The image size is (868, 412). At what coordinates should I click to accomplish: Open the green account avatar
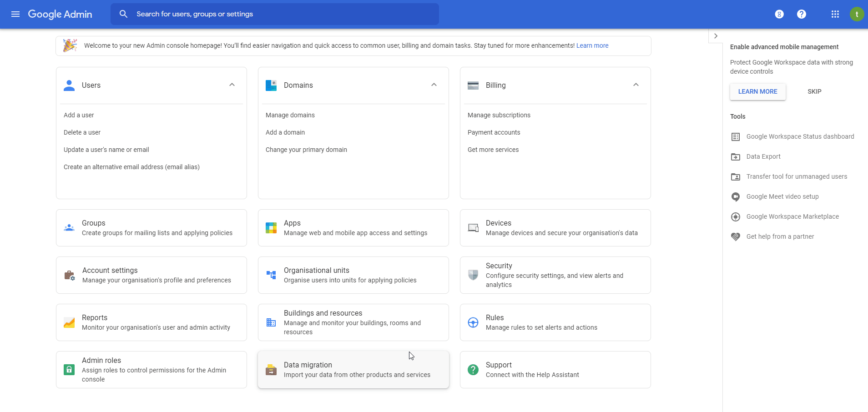click(x=857, y=14)
